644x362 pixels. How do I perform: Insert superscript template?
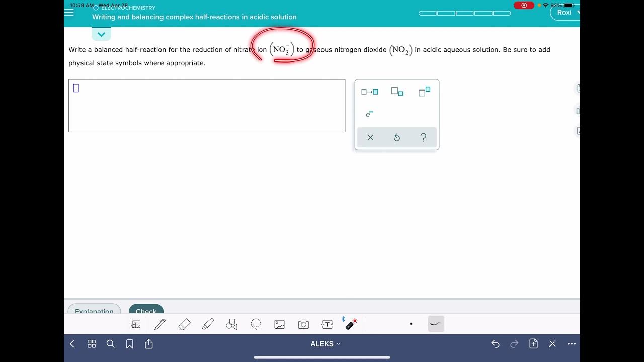(x=424, y=92)
